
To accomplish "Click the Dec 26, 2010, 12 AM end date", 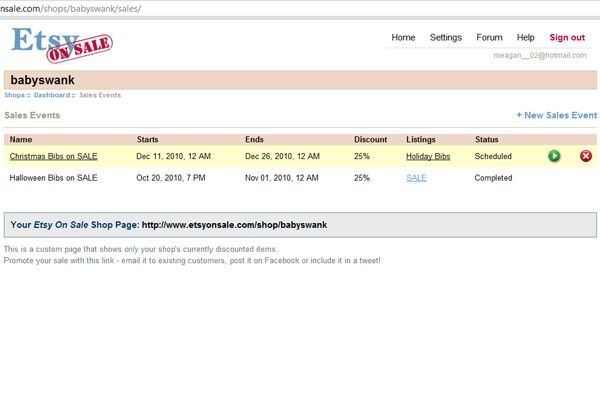I will pyautogui.click(x=282, y=156).
